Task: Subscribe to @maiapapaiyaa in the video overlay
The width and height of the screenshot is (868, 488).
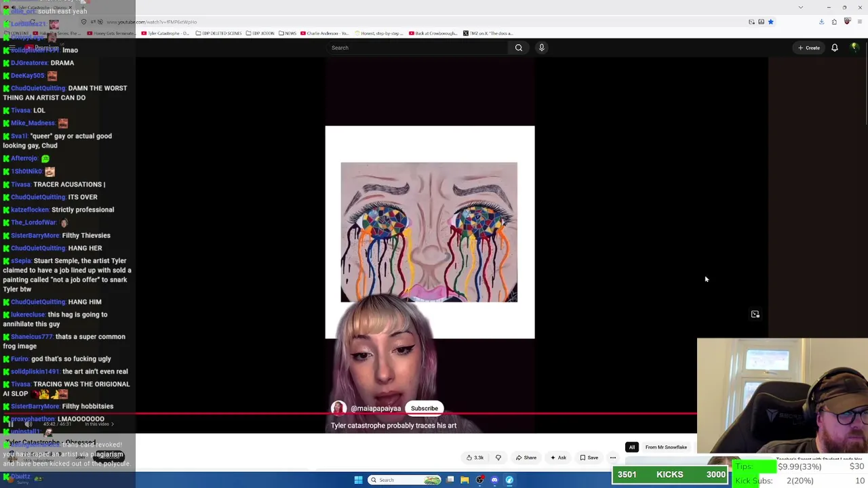Action: click(425, 408)
